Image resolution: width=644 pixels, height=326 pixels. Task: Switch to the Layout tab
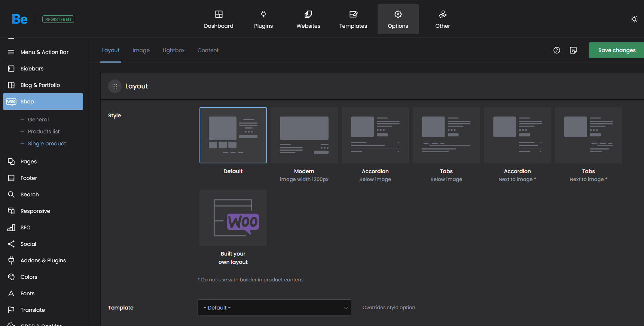[x=111, y=50]
